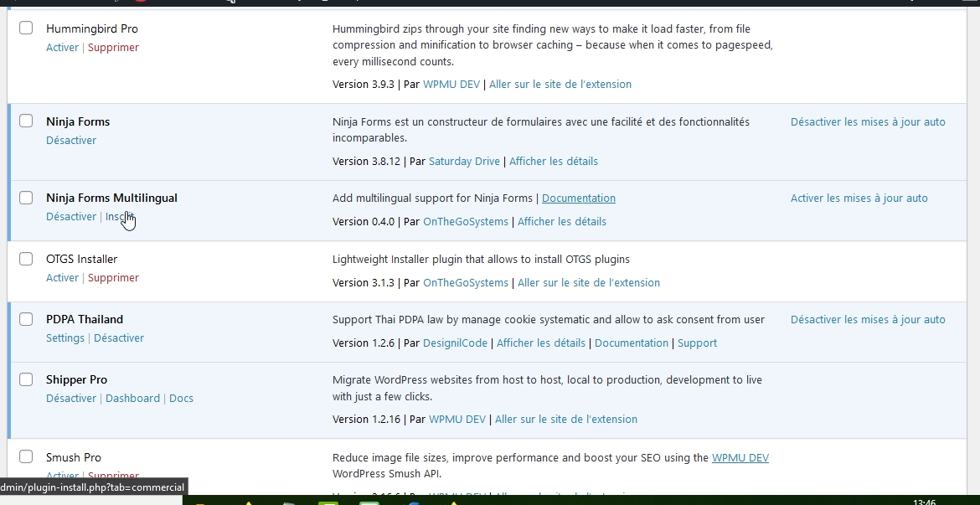Visit the extension site for OTGS Installer
This screenshot has height=505, width=980.
(589, 283)
